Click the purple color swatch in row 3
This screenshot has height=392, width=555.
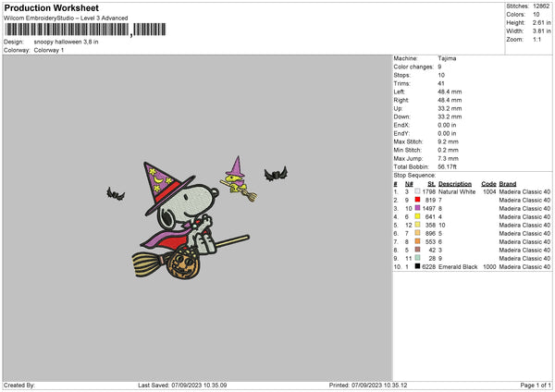pos(417,208)
